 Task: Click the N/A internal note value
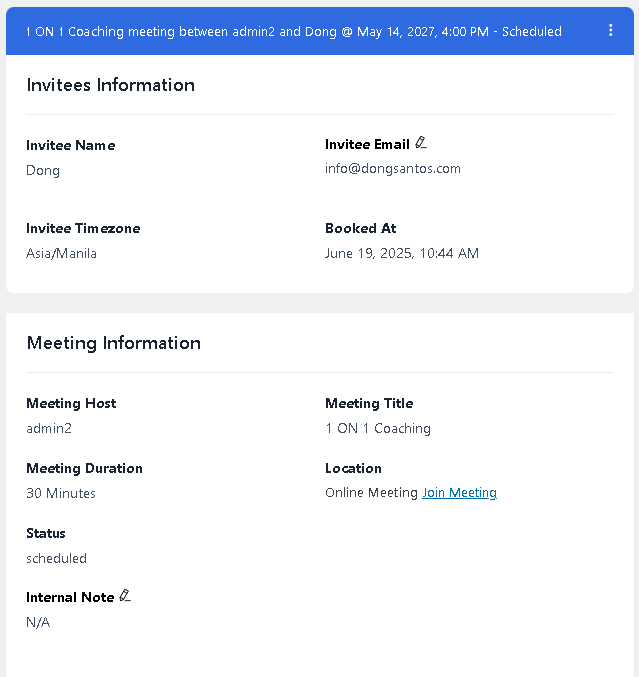point(38,622)
